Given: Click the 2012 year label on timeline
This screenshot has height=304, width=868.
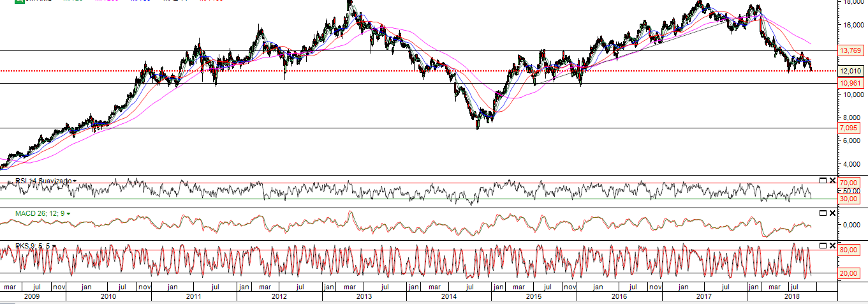Looking at the screenshot, I should pos(279,296).
